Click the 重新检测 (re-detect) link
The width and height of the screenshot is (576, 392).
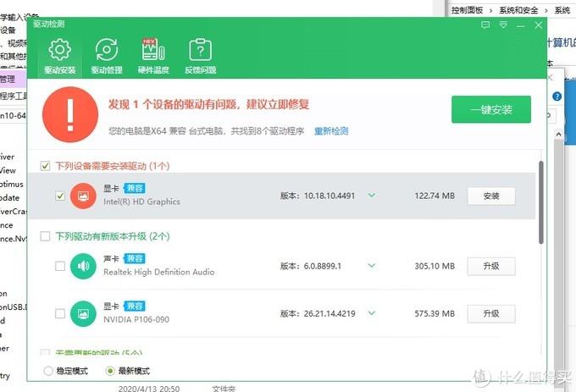(x=331, y=131)
